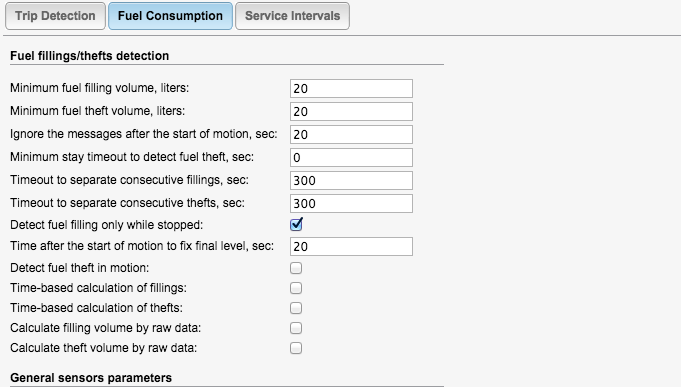The image size is (681, 387).
Task: Focus the Ignore messages after motion start field
Action: 351,135
